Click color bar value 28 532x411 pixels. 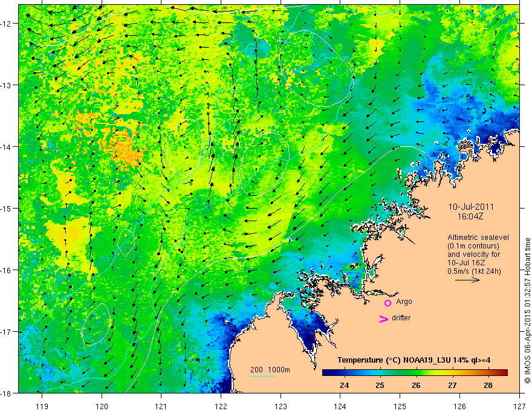[x=488, y=385]
